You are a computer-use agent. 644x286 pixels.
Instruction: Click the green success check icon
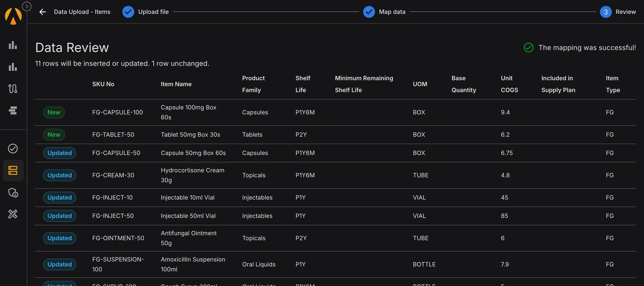click(x=529, y=48)
